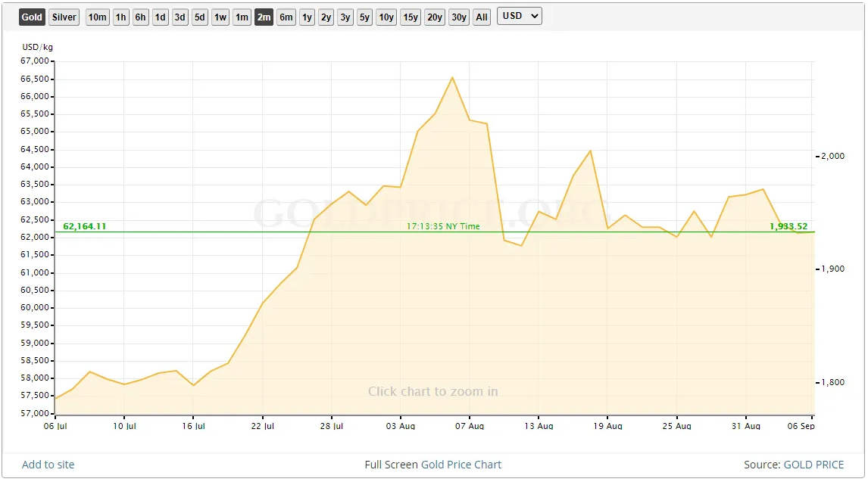Image resolution: width=868 pixels, height=482 pixels.
Task: Show the 10y price history
Action: [386, 17]
